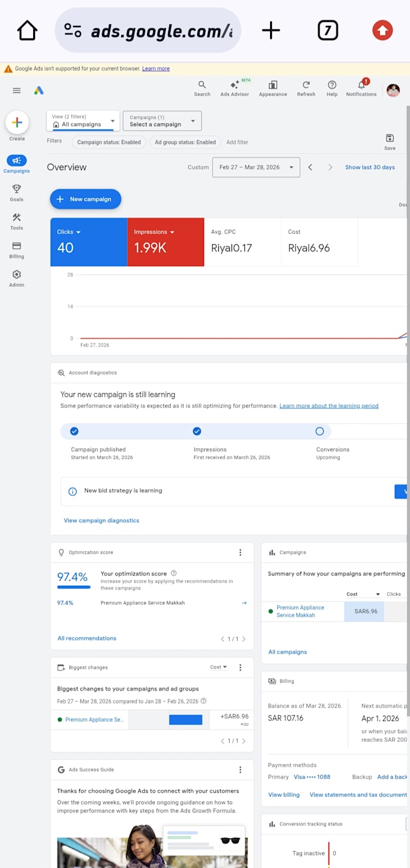Click the Ads Success Guide image
This screenshot has width=410, height=868.
click(x=152, y=846)
